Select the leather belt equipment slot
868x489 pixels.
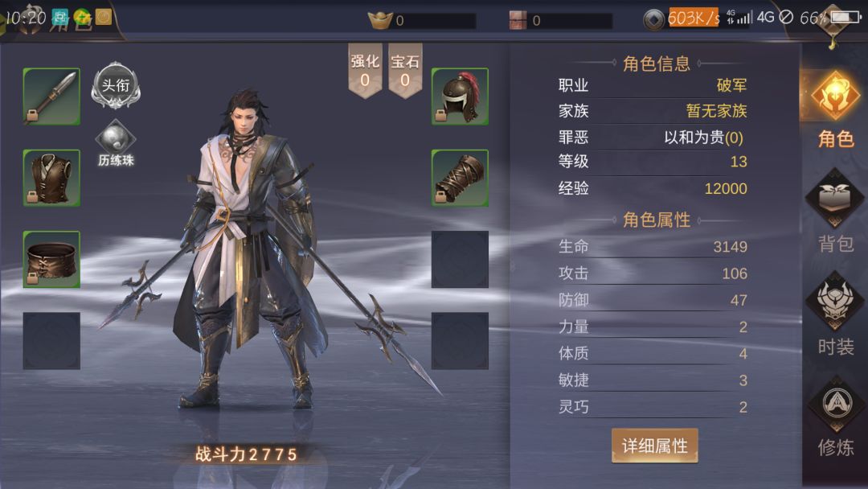51,259
